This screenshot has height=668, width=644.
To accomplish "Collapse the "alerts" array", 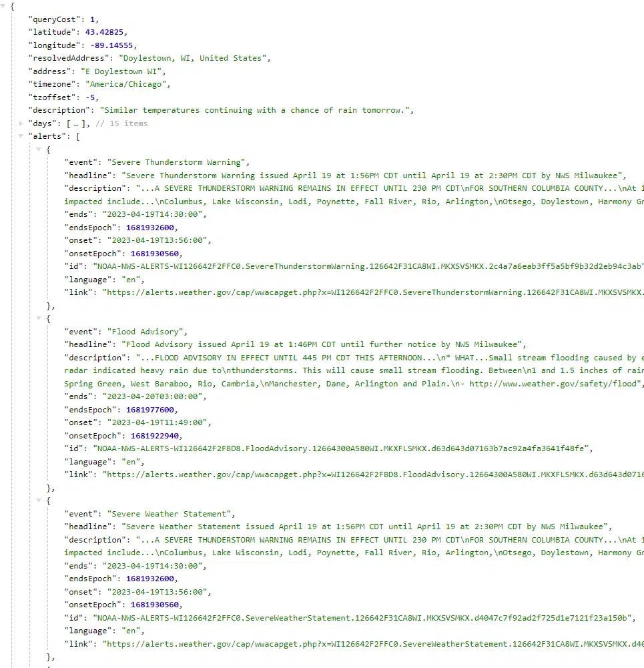I will (x=22, y=136).
